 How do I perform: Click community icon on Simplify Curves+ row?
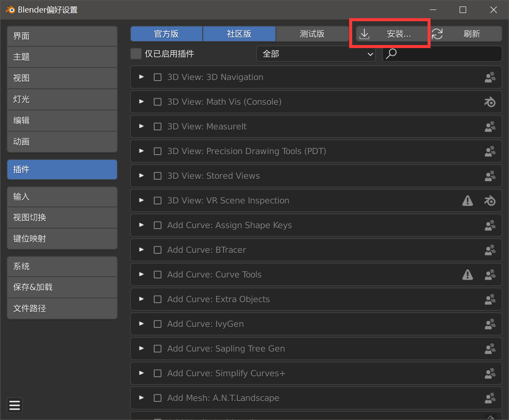(x=490, y=373)
